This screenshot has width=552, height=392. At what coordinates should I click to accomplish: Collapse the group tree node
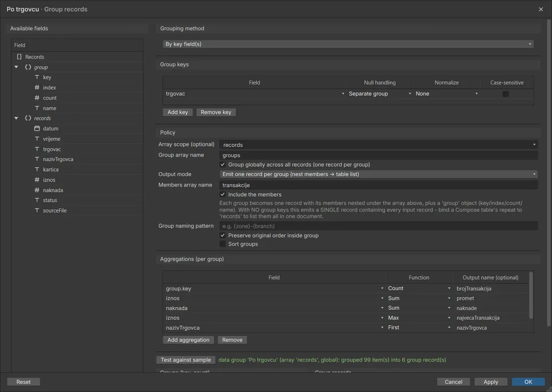click(16, 67)
